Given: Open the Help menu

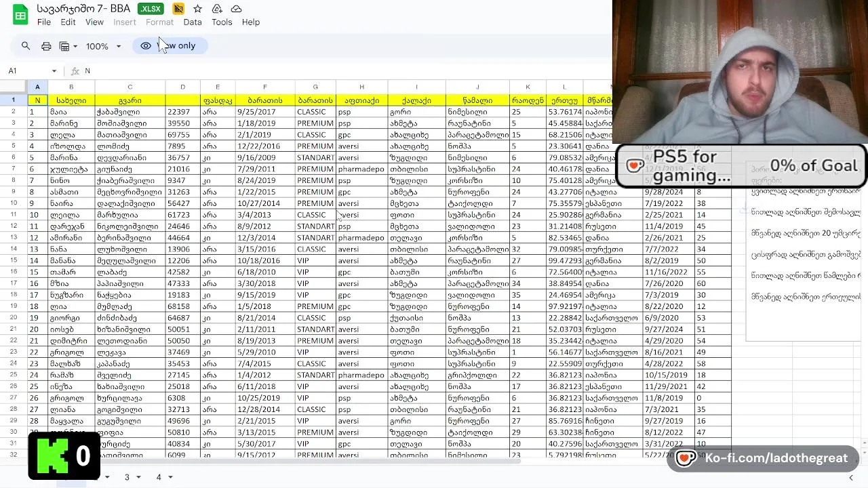Looking at the screenshot, I should (x=251, y=22).
